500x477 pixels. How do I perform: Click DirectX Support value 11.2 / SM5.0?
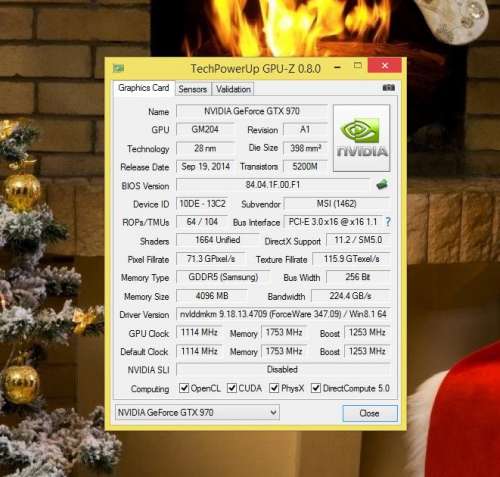click(358, 240)
